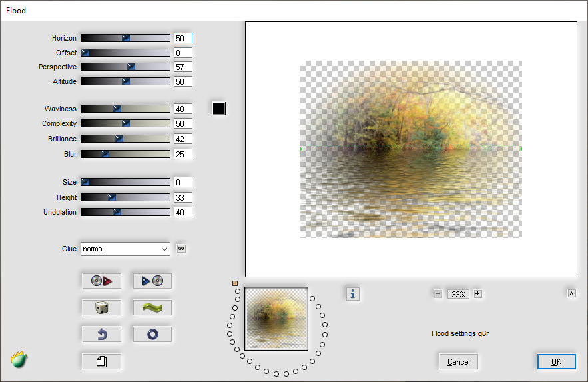The height and width of the screenshot is (382, 588).
Task: Click the load settings disc-and-arrow icon
Action: click(102, 281)
